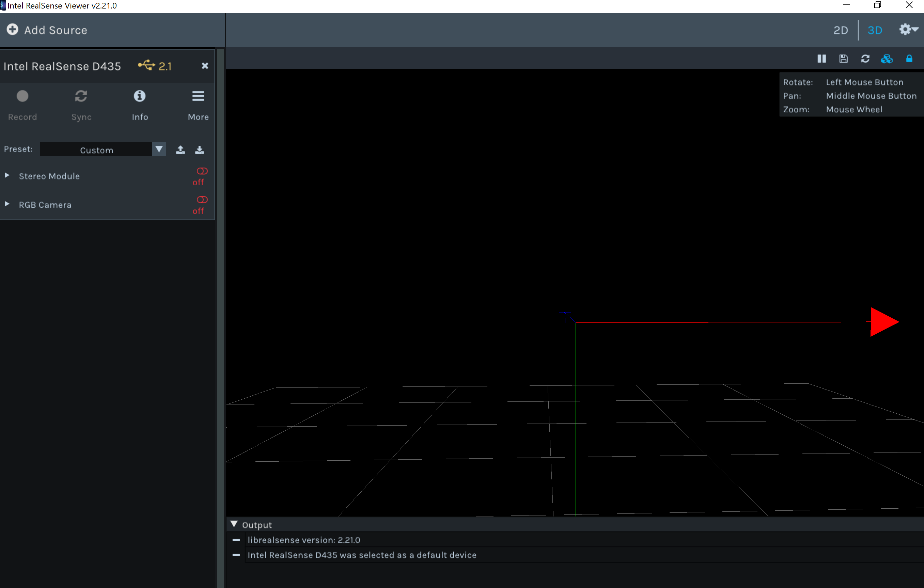The width and height of the screenshot is (924, 588).
Task: Pause the 3D viewport stream
Action: point(821,58)
